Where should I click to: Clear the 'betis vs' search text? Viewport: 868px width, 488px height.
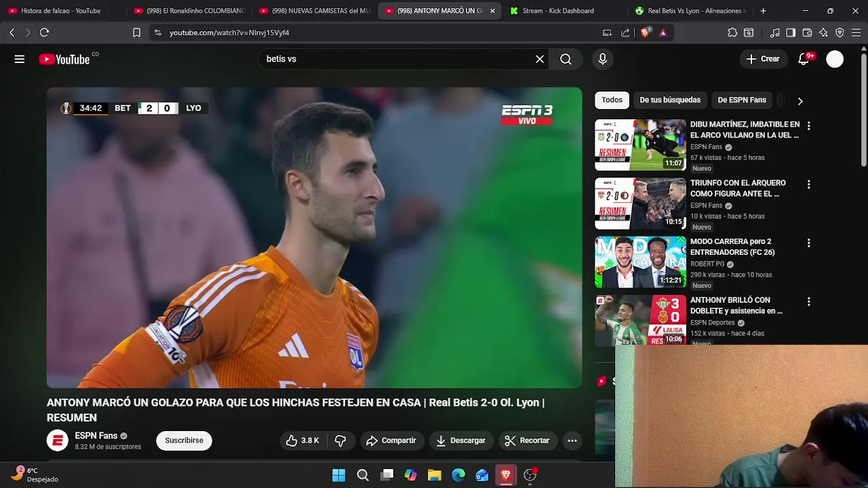click(x=540, y=59)
